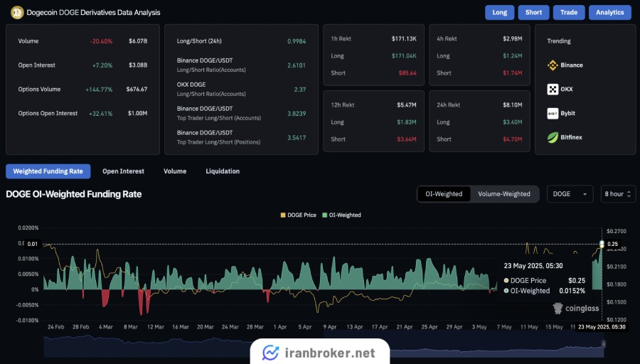Click the 24h Rekt Short value $4.70M
Screen dimensions: 640x364
513,139
